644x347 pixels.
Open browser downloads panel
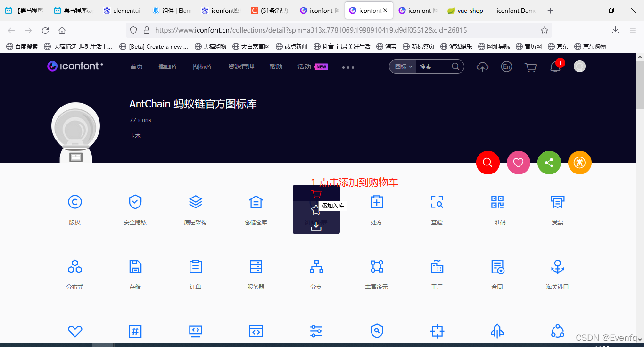coord(616,30)
